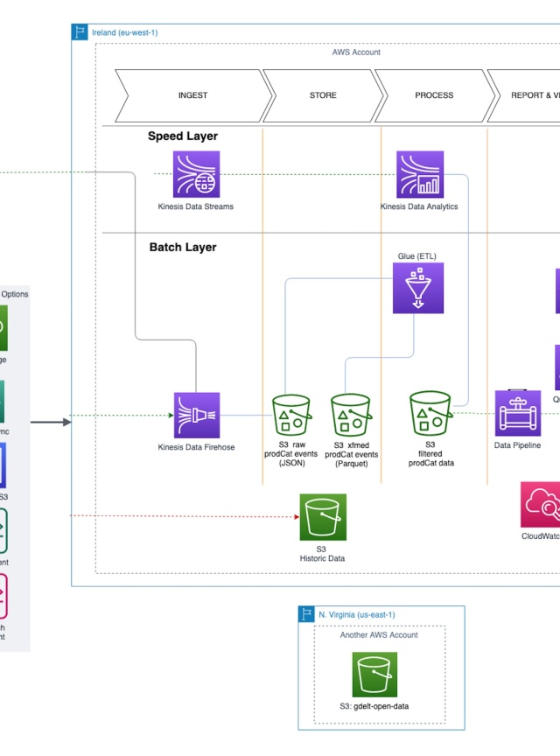Click the Kinesis Data Streams icon

[x=196, y=174]
